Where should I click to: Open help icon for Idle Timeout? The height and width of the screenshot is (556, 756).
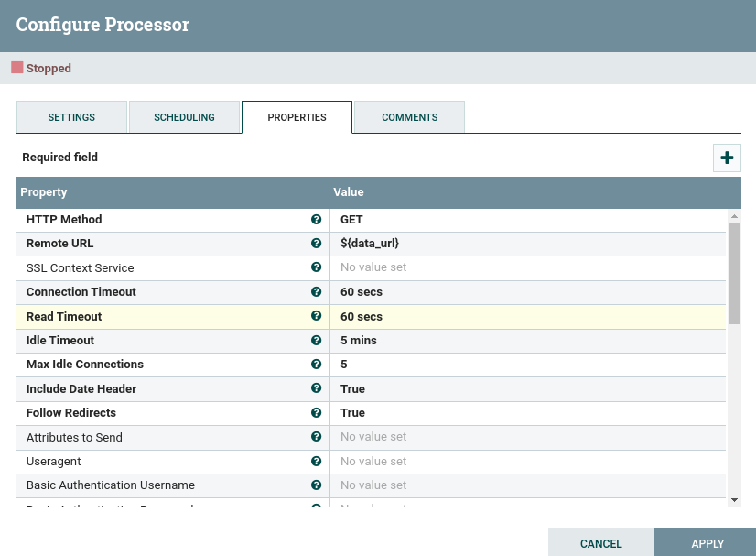point(317,340)
